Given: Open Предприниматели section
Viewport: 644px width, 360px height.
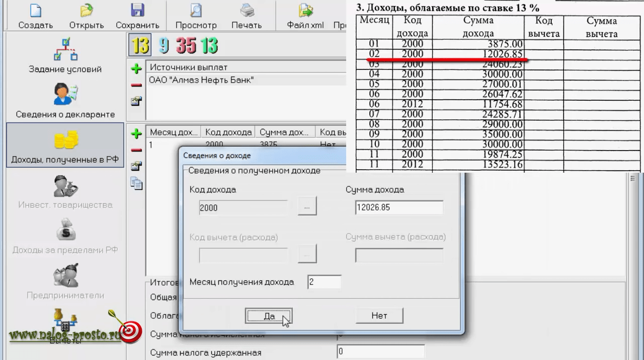Looking at the screenshot, I should click(65, 282).
